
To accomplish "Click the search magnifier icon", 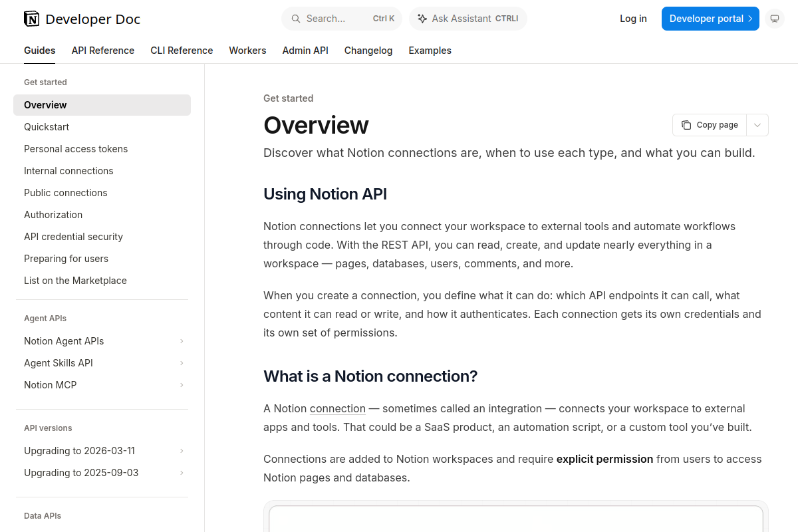I will (x=295, y=19).
